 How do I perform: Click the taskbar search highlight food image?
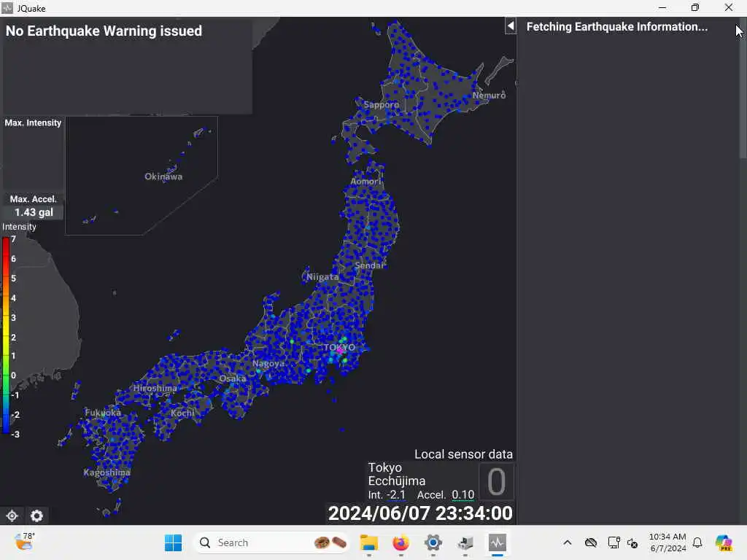[330, 542]
